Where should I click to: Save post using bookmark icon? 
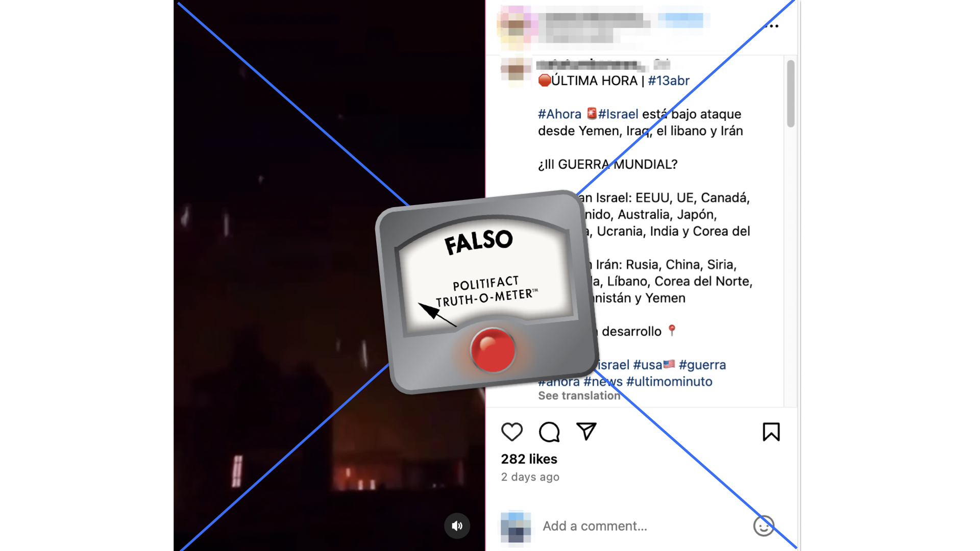771,432
